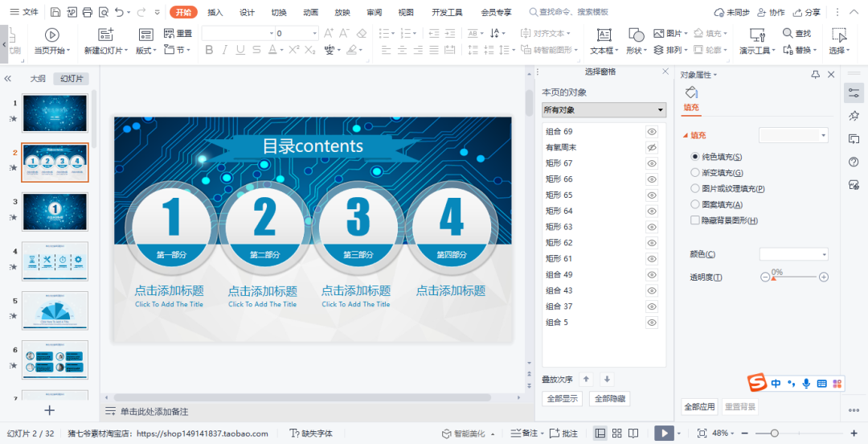
Task: Expand the 版式 layout dropdown
Action: (146, 50)
